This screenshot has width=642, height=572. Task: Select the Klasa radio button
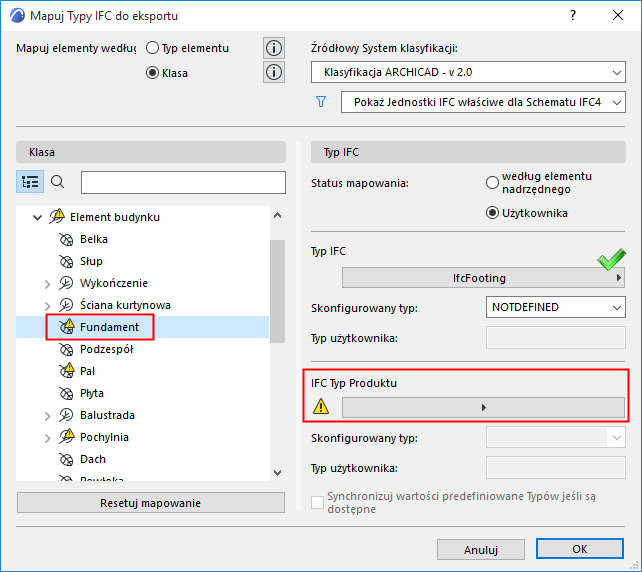(x=152, y=73)
